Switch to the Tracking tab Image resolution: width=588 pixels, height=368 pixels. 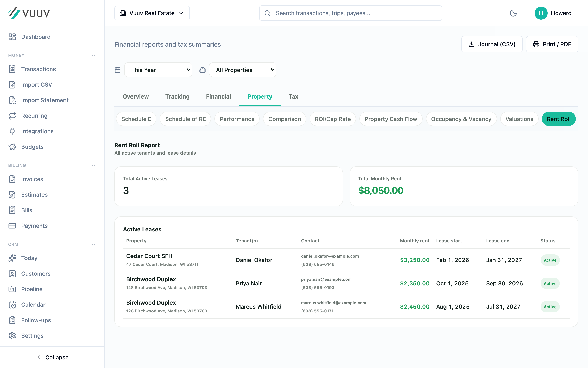(177, 97)
